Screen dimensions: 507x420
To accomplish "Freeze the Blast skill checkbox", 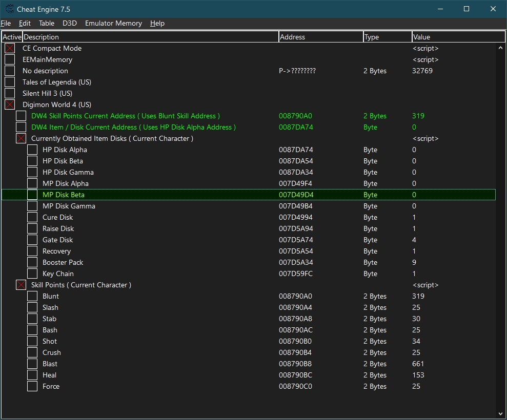I will click(32, 364).
